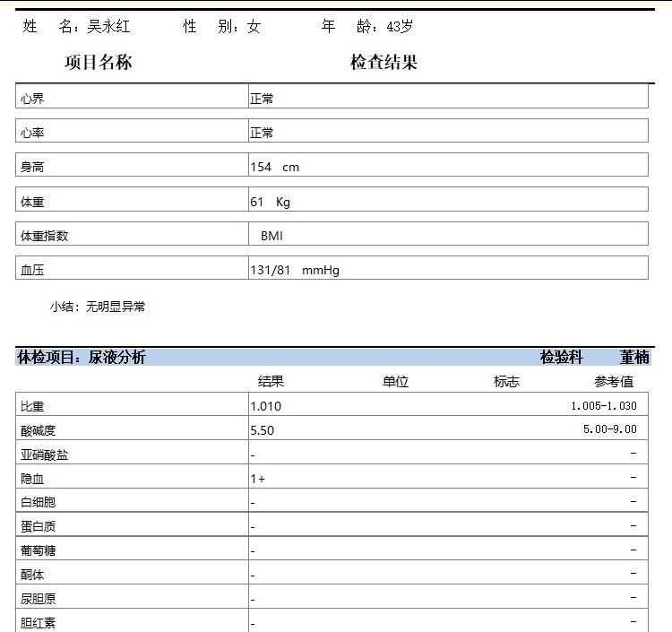Click the 参考值 column header
Viewport: 672px width, 632px height.
point(614,382)
